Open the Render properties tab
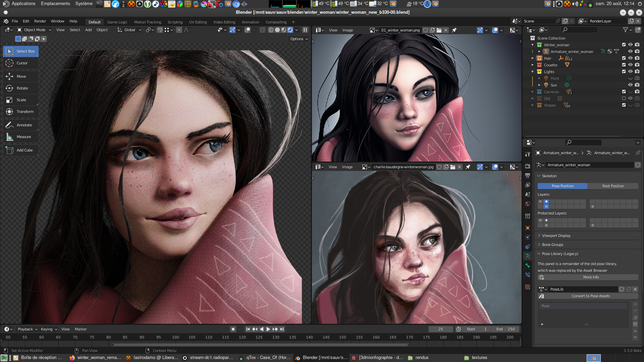Screen dimensions: 644x362 (528, 166)
